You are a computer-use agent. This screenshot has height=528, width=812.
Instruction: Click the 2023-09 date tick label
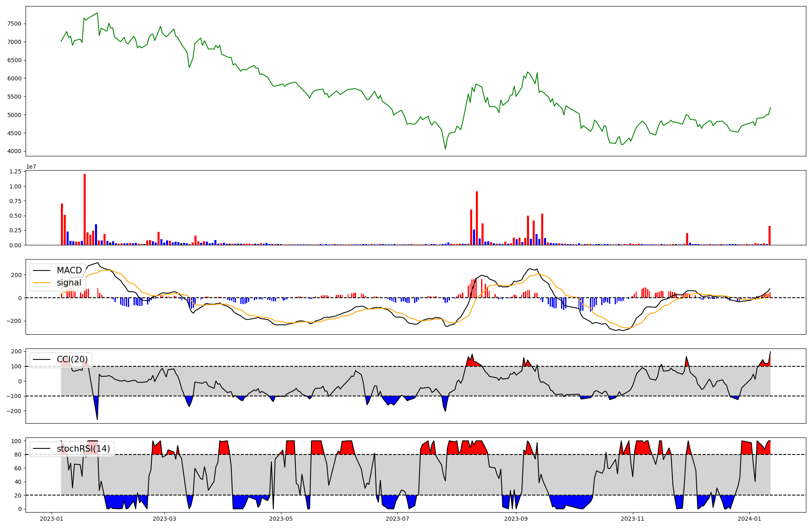click(x=516, y=519)
